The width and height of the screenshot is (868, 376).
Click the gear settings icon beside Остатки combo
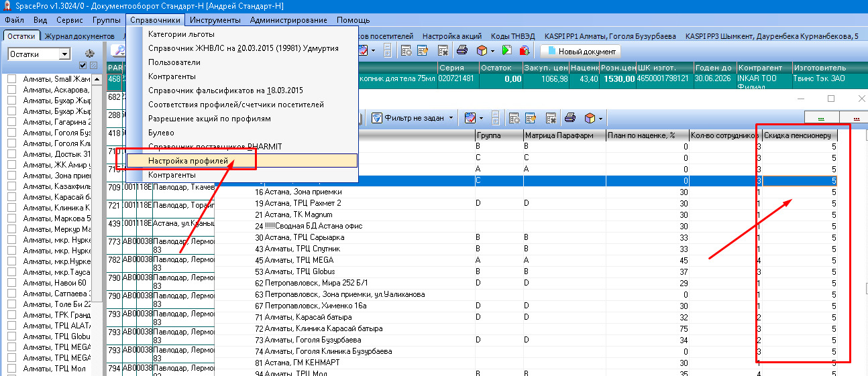[89, 54]
